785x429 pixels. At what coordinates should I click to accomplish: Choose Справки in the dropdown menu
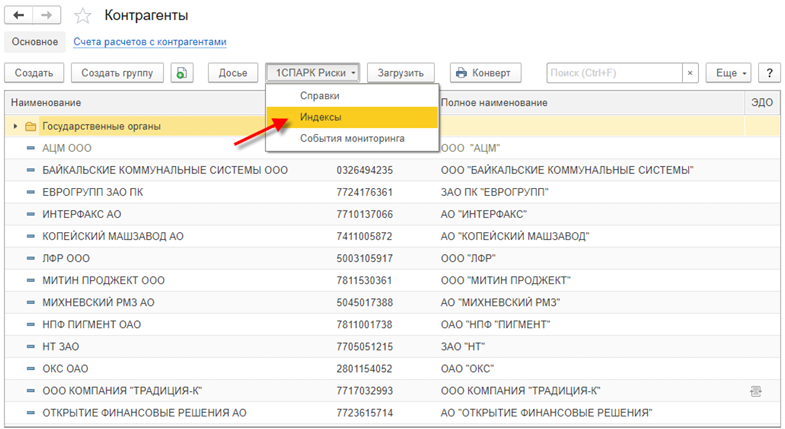pos(320,96)
